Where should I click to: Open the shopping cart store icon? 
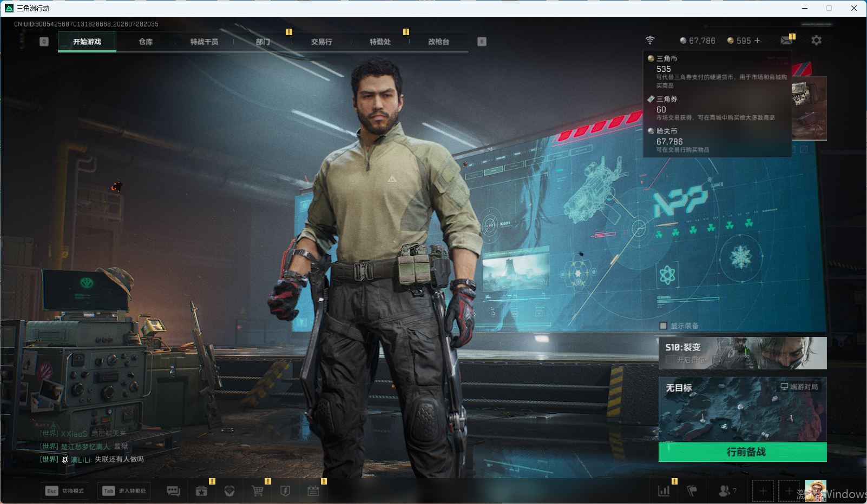click(258, 491)
